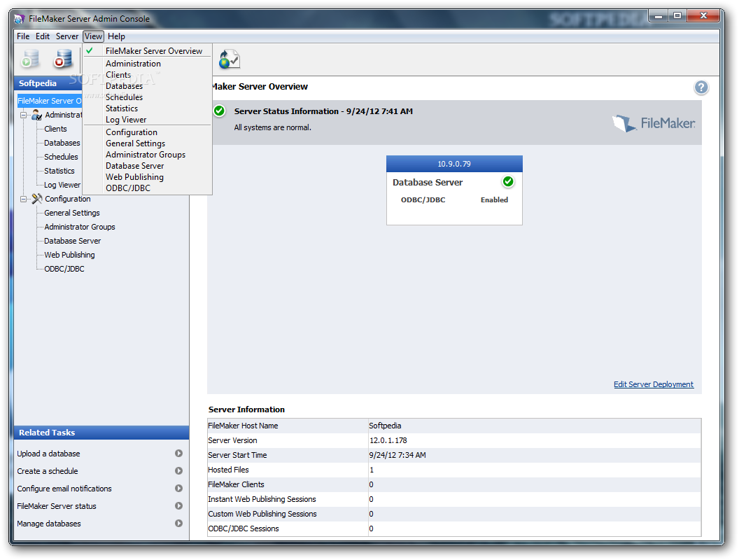Open help with the question mark icon
This screenshot has height=560, width=739.
(x=701, y=87)
